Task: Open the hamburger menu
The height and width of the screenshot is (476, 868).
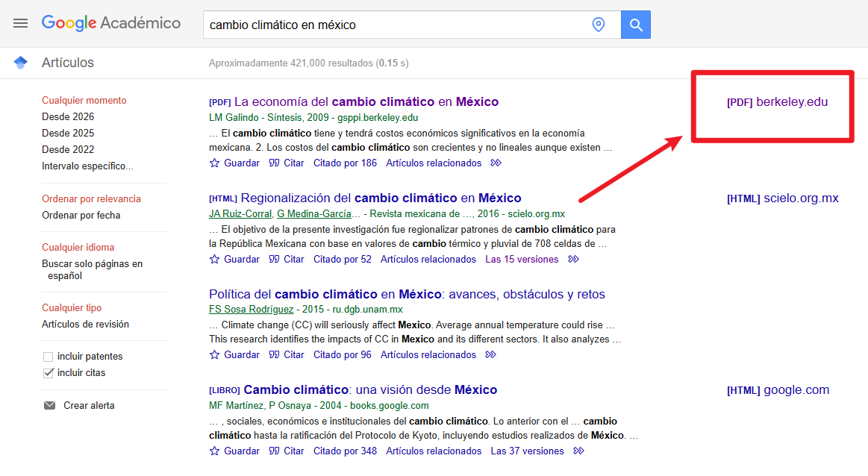Action: point(20,23)
